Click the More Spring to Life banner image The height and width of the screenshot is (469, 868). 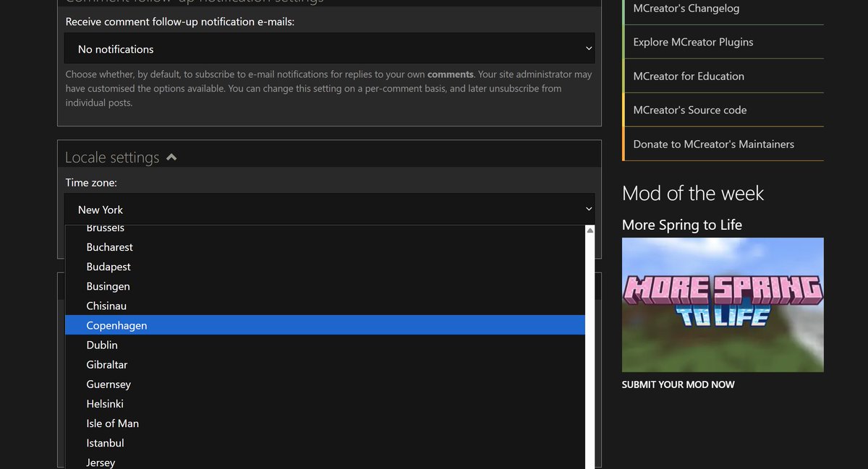[x=723, y=304]
